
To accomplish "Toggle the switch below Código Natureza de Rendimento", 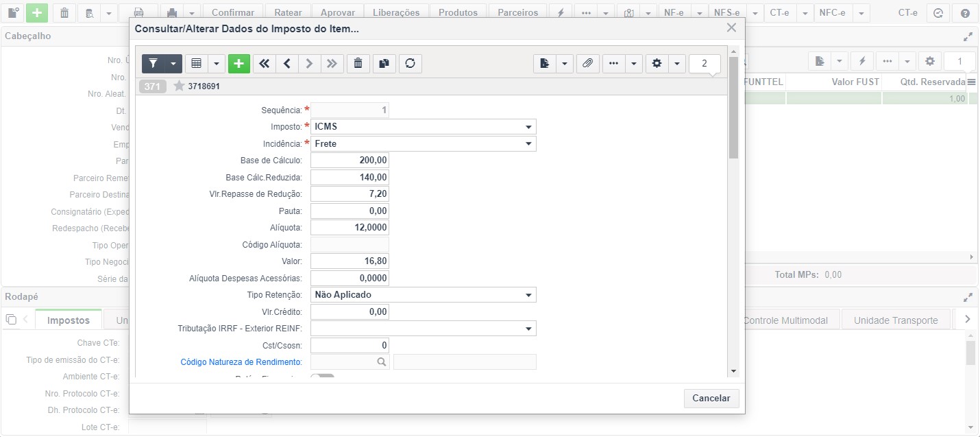I will [x=322, y=377].
